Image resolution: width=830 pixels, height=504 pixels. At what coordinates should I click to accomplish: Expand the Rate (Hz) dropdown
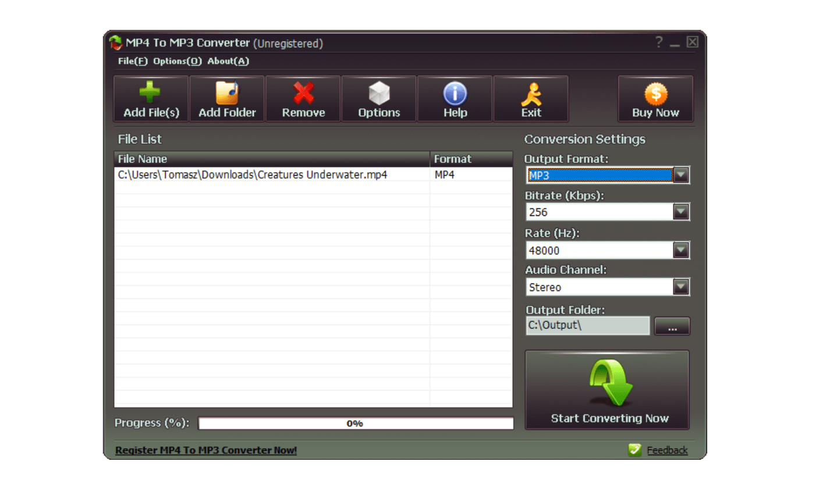point(681,250)
